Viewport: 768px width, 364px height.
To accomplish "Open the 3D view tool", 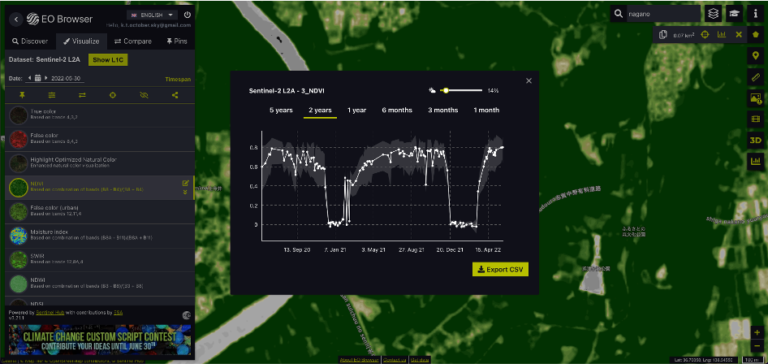I will click(755, 140).
